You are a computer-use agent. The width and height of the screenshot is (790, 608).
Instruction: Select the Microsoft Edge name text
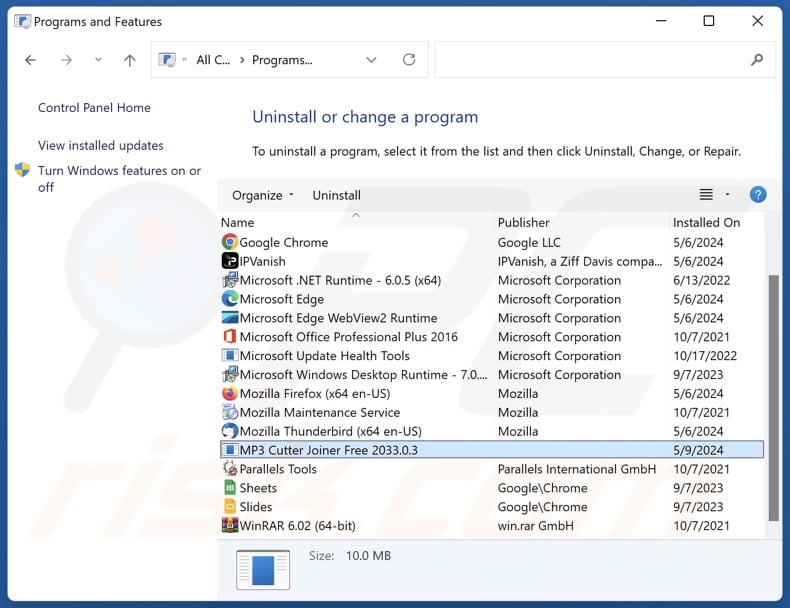pos(282,299)
